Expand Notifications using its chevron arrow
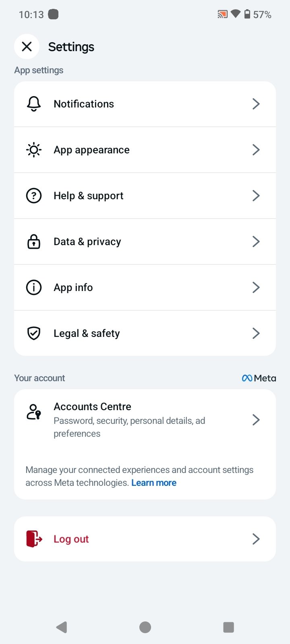The height and width of the screenshot is (644, 290). (x=256, y=104)
